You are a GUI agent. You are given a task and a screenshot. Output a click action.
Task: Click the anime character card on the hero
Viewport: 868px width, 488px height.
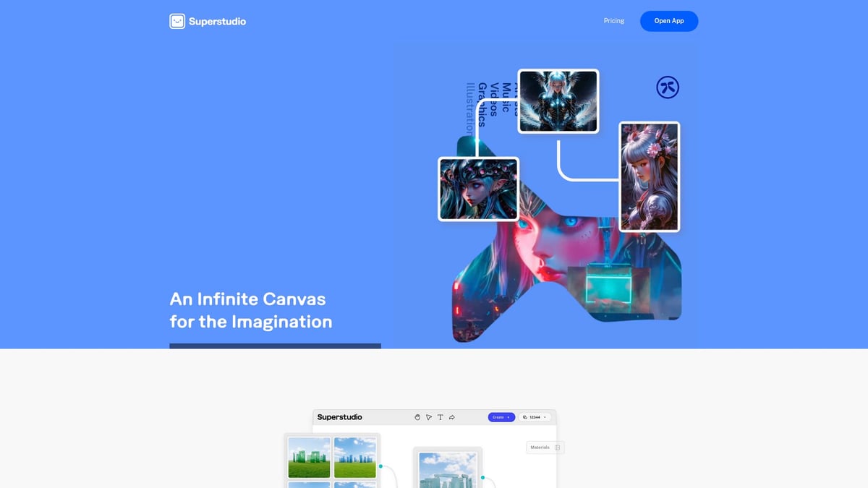(649, 176)
